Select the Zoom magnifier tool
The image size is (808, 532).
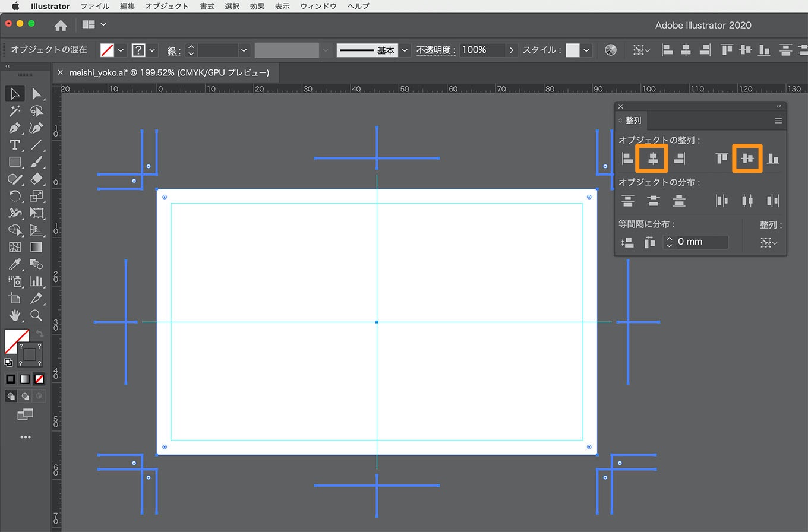[x=37, y=315]
